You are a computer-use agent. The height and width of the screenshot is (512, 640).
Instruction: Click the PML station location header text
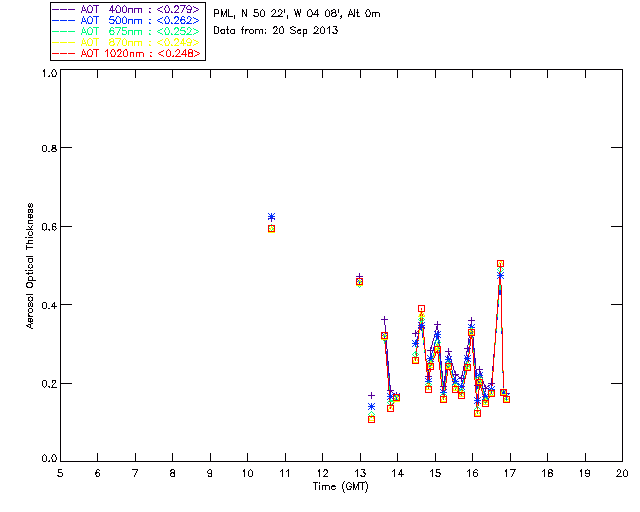click(x=297, y=14)
